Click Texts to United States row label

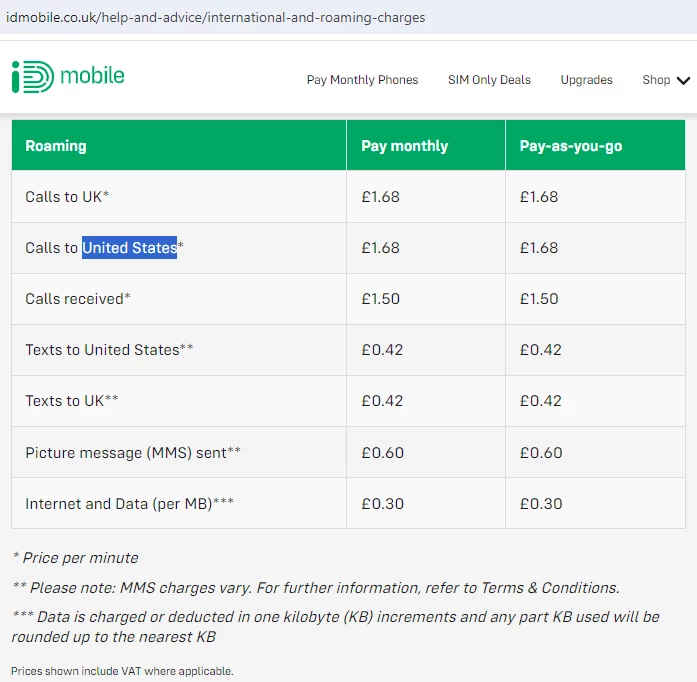[x=109, y=350]
